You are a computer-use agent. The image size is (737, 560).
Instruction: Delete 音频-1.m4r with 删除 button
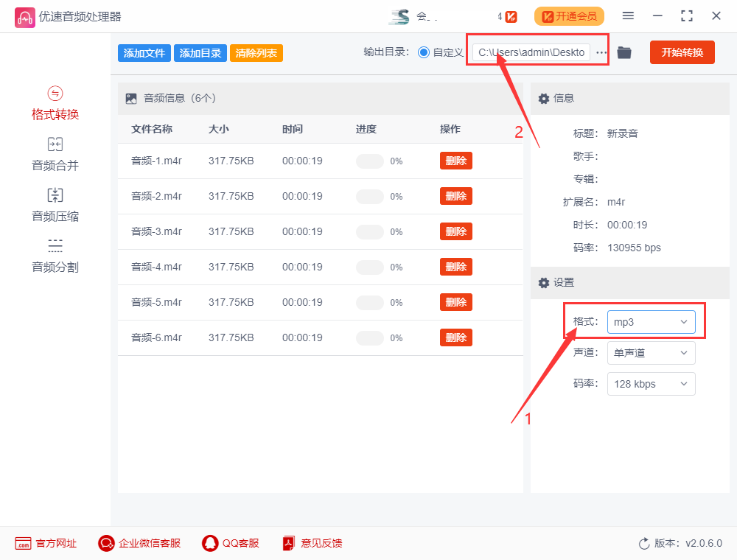[x=456, y=161]
